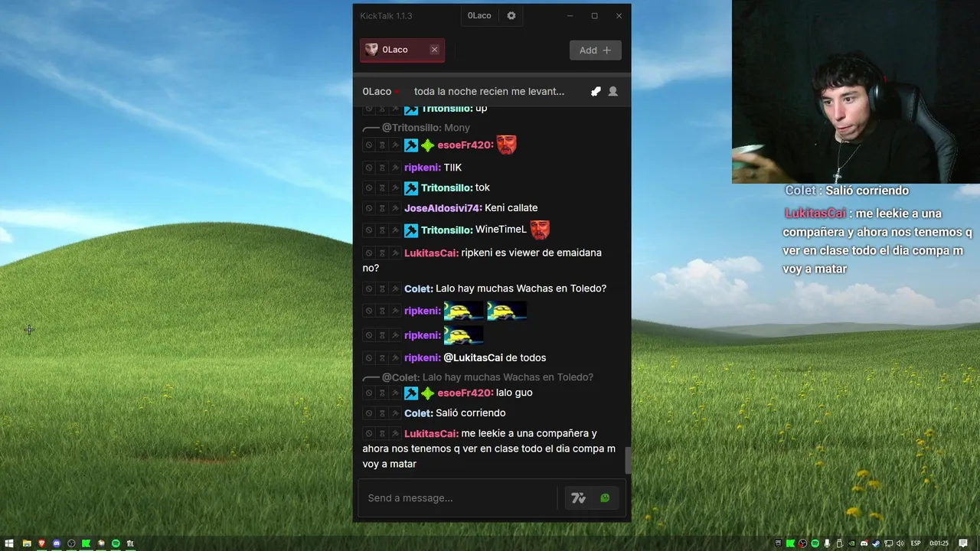Click the stream title 'toda la noche recien me levant...'
This screenshot has width=980, height=551.
[x=489, y=91]
